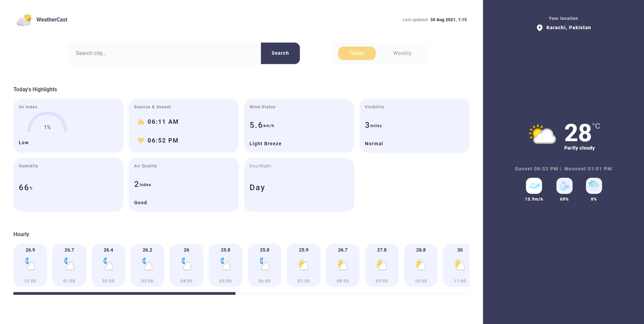This screenshot has height=324, width=644.
Task: Click the rain chance icon above 0%
Action: [x=594, y=186]
